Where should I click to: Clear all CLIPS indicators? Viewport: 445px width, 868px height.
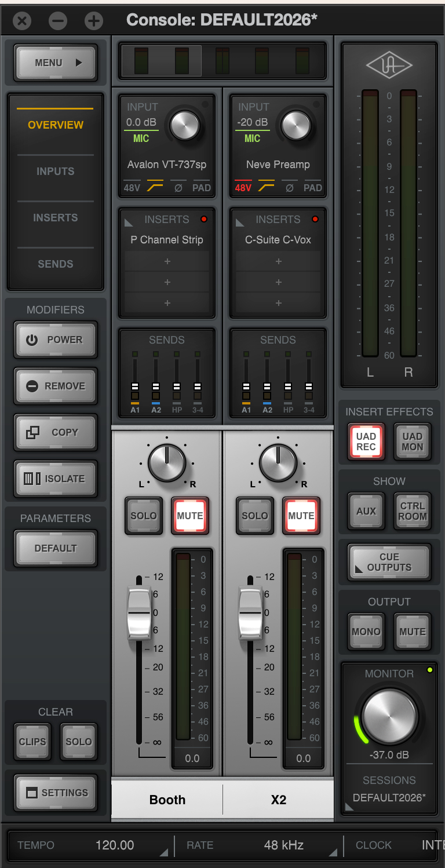pos(32,742)
